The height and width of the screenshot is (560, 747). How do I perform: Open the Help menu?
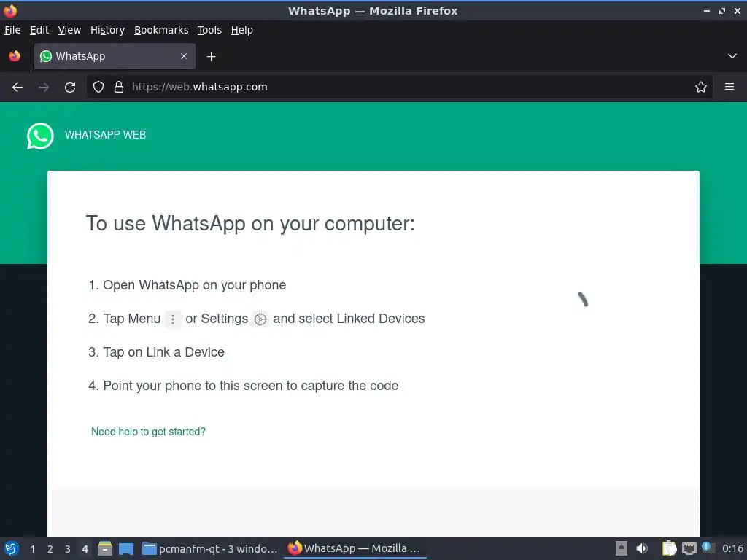pyautogui.click(x=241, y=30)
